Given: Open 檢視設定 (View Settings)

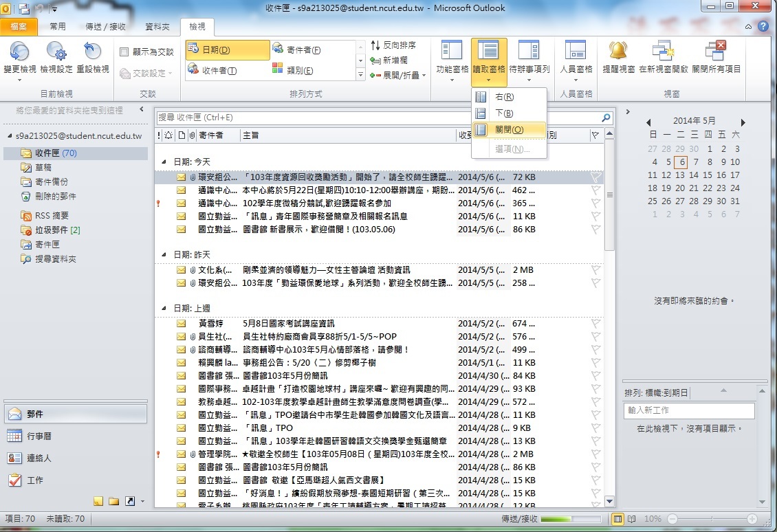Looking at the screenshot, I should tap(56, 58).
